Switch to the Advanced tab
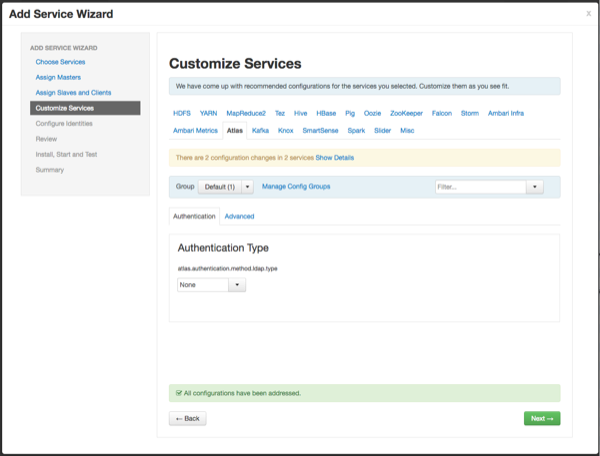This screenshot has height=456, width=600. pos(239,216)
